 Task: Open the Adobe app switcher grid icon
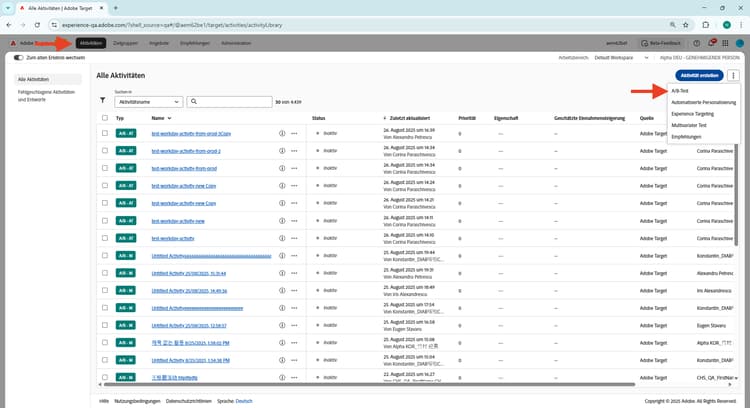point(725,43)
